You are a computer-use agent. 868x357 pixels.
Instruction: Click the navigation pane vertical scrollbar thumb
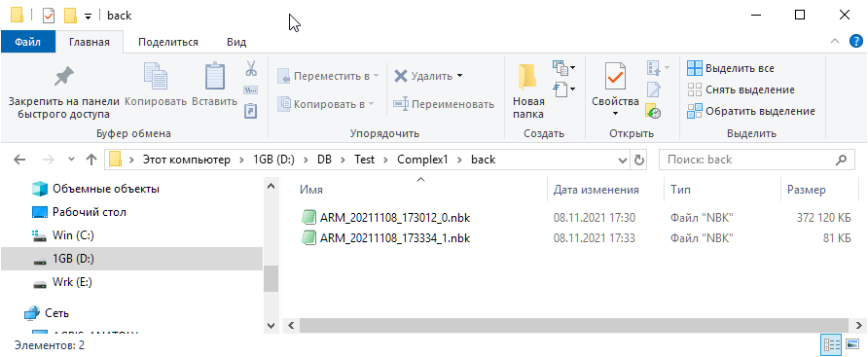click(271, 278)
